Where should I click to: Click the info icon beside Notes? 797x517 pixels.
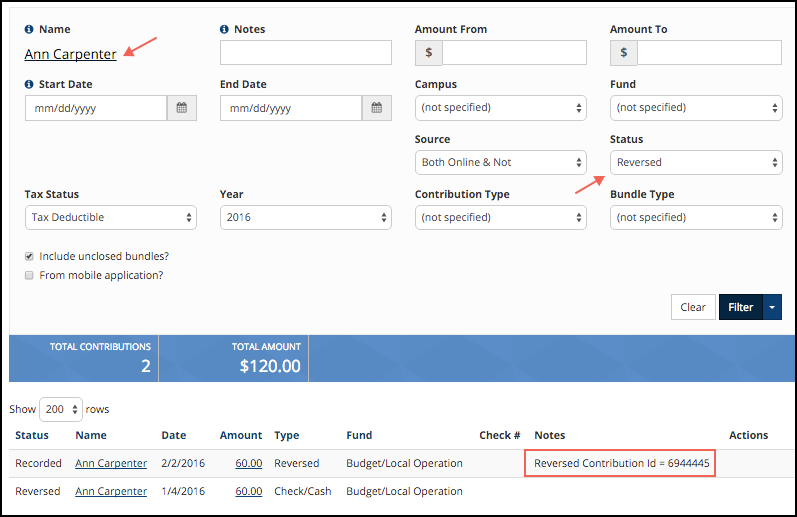click(x=224, y=29)
